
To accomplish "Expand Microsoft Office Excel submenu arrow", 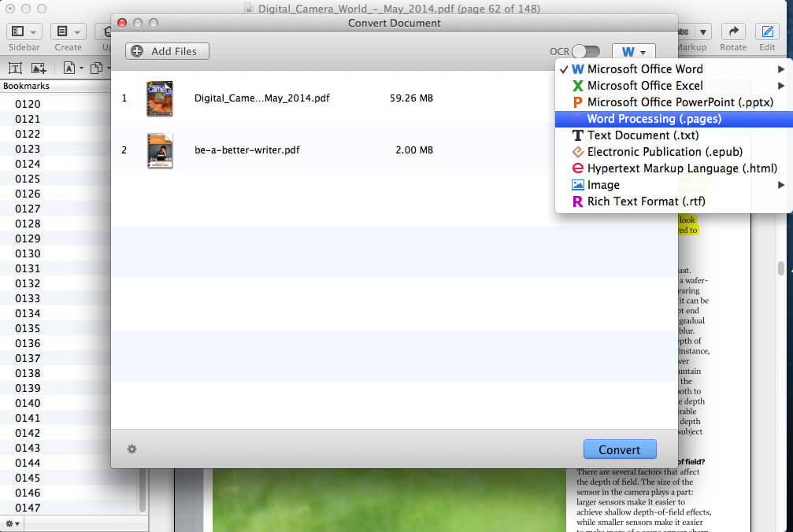I will pos(781,86).
